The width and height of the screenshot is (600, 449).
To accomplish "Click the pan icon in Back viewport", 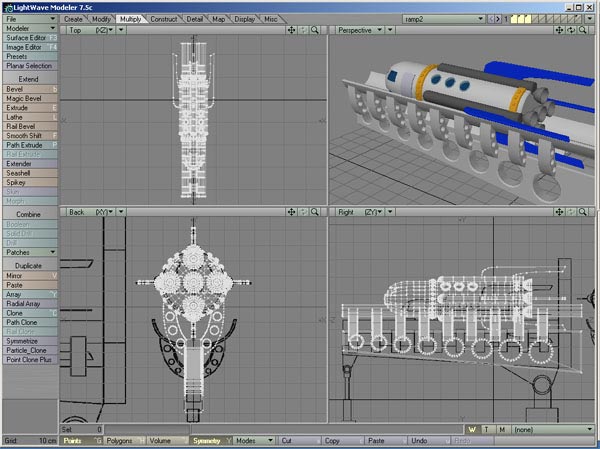I will (x=292, y=212).
